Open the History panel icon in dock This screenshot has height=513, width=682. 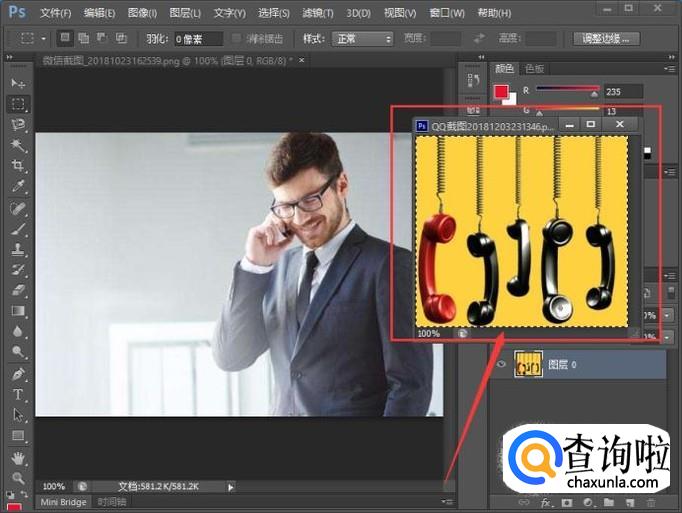[473, 80]
